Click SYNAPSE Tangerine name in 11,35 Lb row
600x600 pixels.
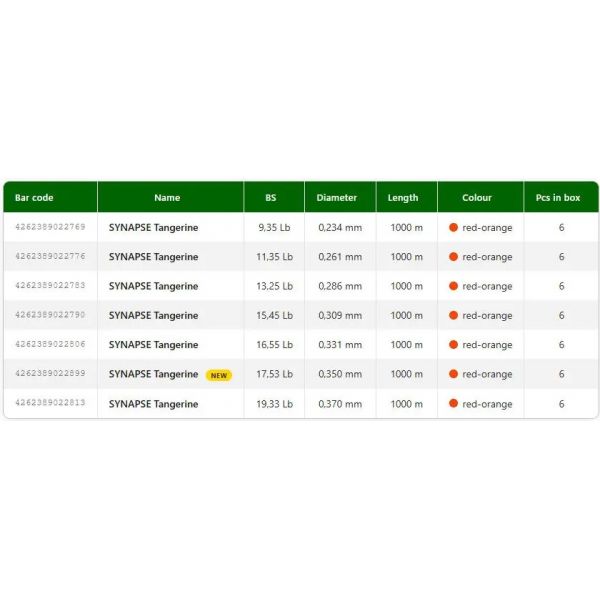tap(153, 257)
